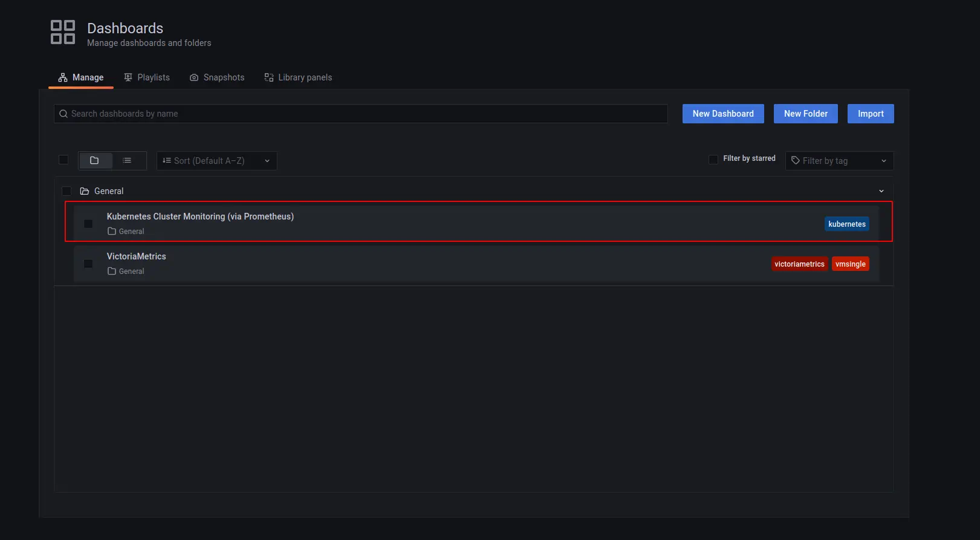Switch to folder view layout icon
The image size is (980, 540).
tap(94, 160)
